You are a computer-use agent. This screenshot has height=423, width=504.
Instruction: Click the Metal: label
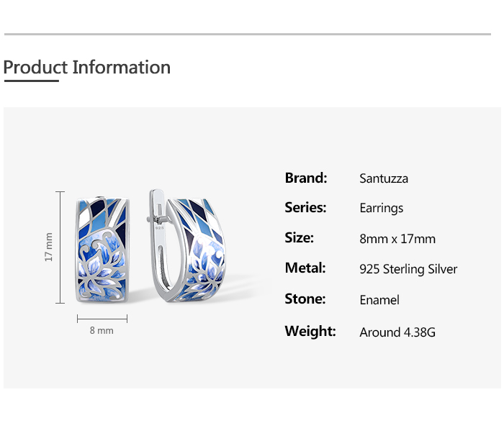[305, 268]
